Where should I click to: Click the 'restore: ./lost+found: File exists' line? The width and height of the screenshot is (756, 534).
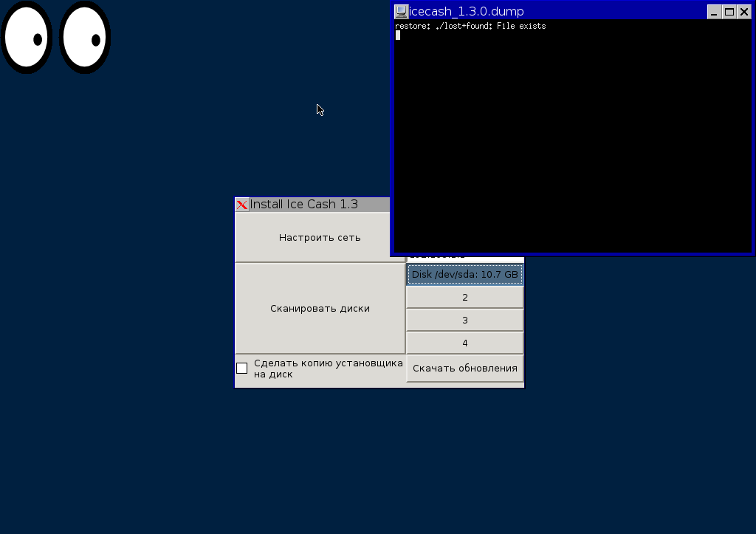click(470, 26)
